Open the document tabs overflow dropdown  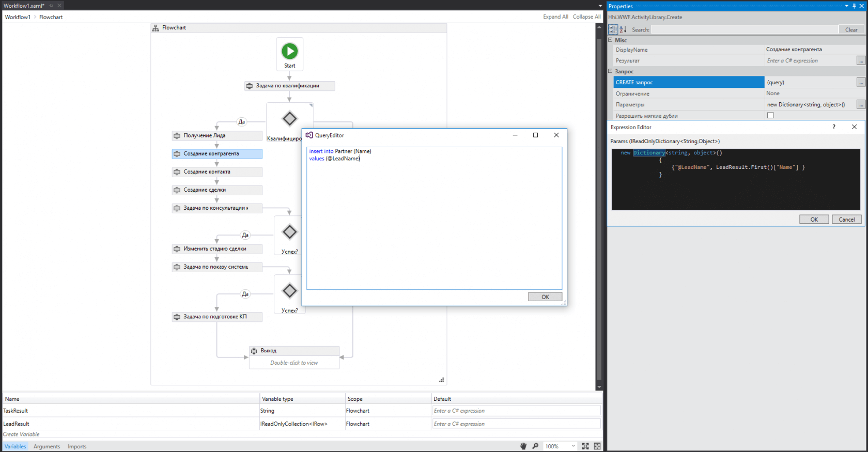[x=600, y=6]
